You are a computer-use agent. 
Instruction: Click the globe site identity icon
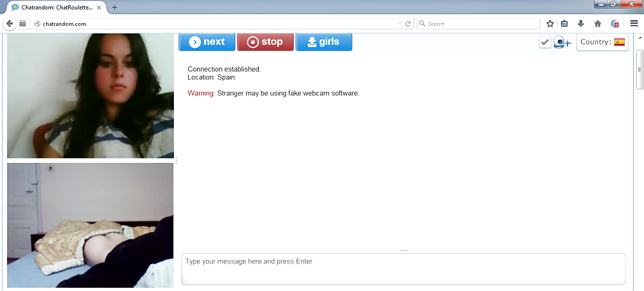click(37, 24)
